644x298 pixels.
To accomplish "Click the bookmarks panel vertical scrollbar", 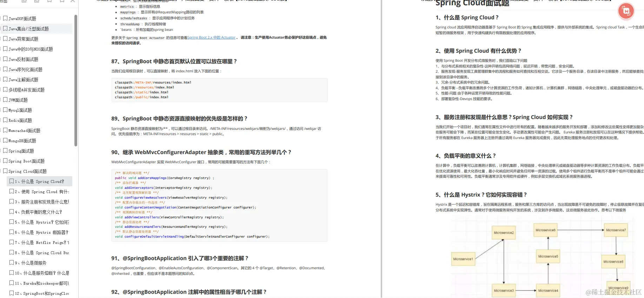I will click(76, 80).
